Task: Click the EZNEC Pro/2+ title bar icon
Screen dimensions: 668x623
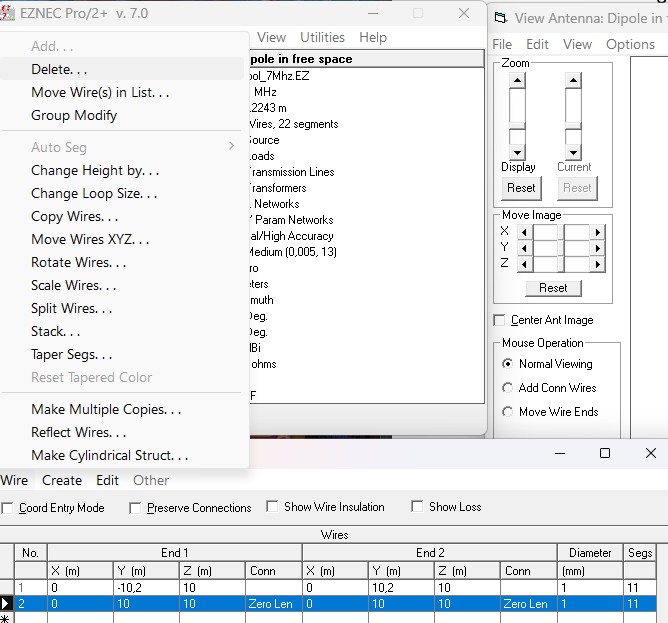Action: pos(10,13)
